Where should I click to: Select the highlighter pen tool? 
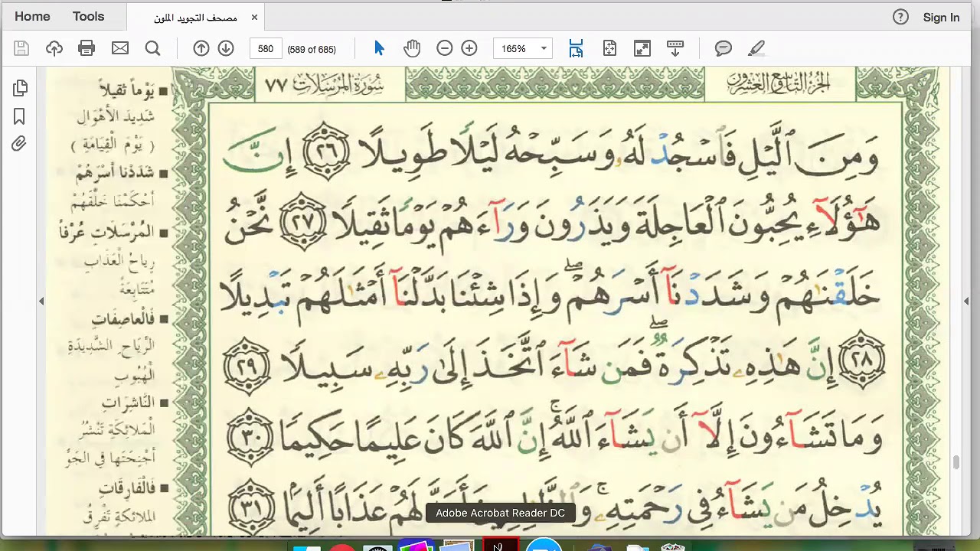[x=756, y=48]
